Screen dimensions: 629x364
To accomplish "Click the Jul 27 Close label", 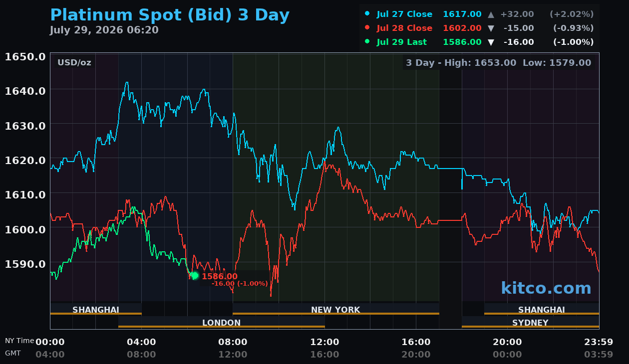I will tap(404, 14).
